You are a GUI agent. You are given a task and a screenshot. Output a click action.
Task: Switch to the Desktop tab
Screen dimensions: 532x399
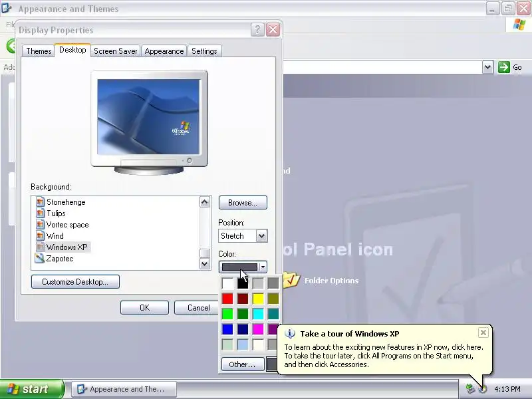[72, 50]
